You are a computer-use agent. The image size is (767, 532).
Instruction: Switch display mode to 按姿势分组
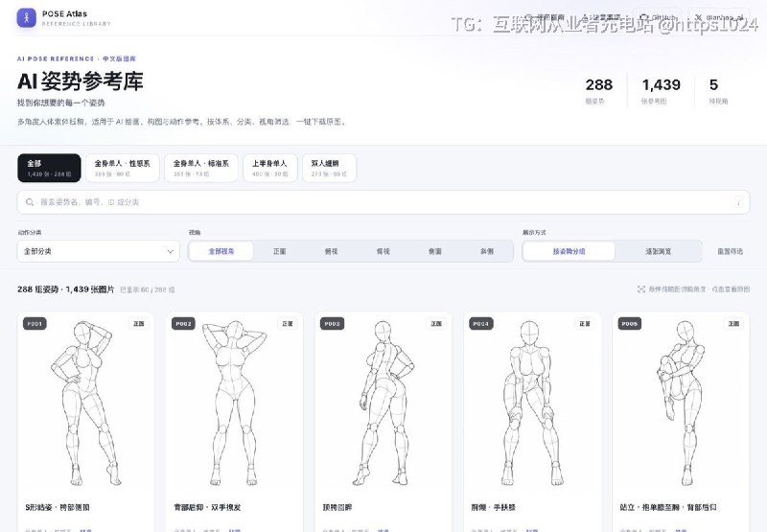(x=569, y=251)
